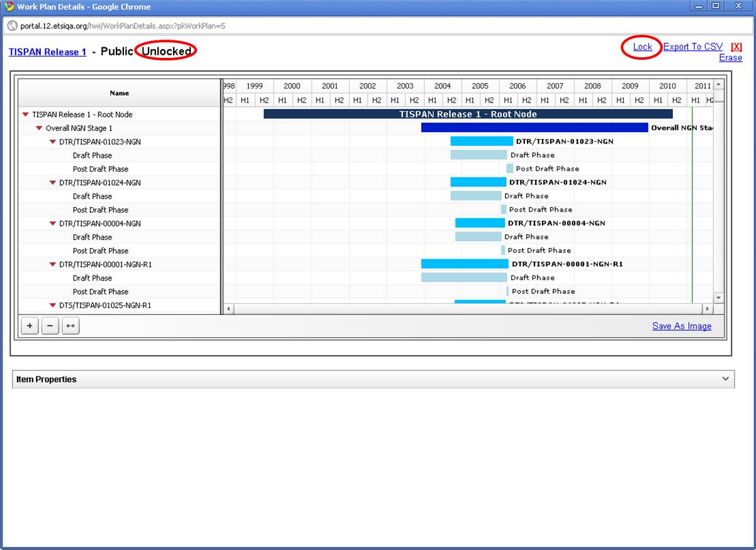Collapse TISPAN Release 1 - Root Node row
The height and width of the screenshot is (550, 756).
click(25, 115)
